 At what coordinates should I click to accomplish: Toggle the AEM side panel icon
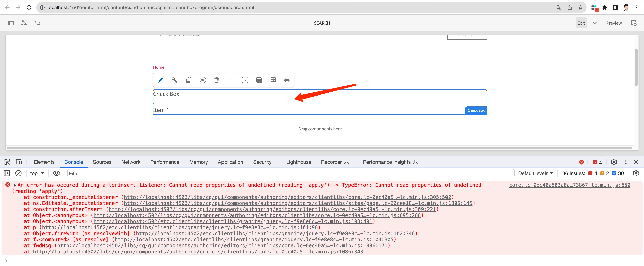11,23
